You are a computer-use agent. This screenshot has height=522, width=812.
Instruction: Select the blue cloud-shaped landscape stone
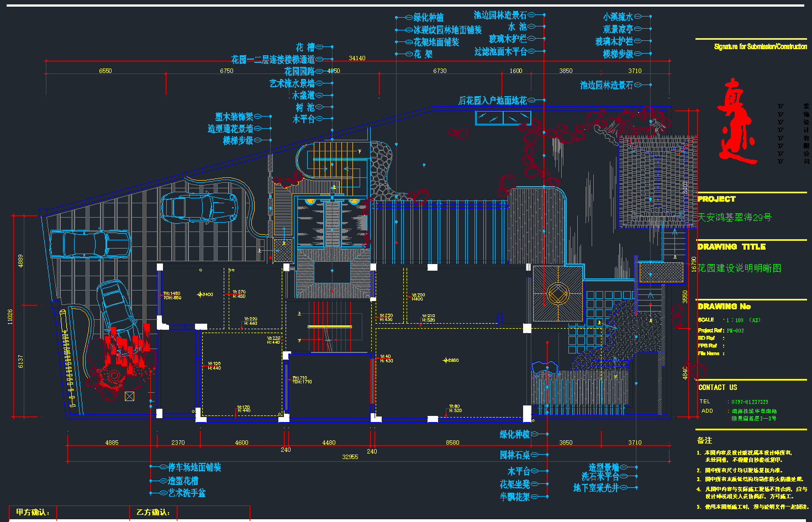(544, 367)
